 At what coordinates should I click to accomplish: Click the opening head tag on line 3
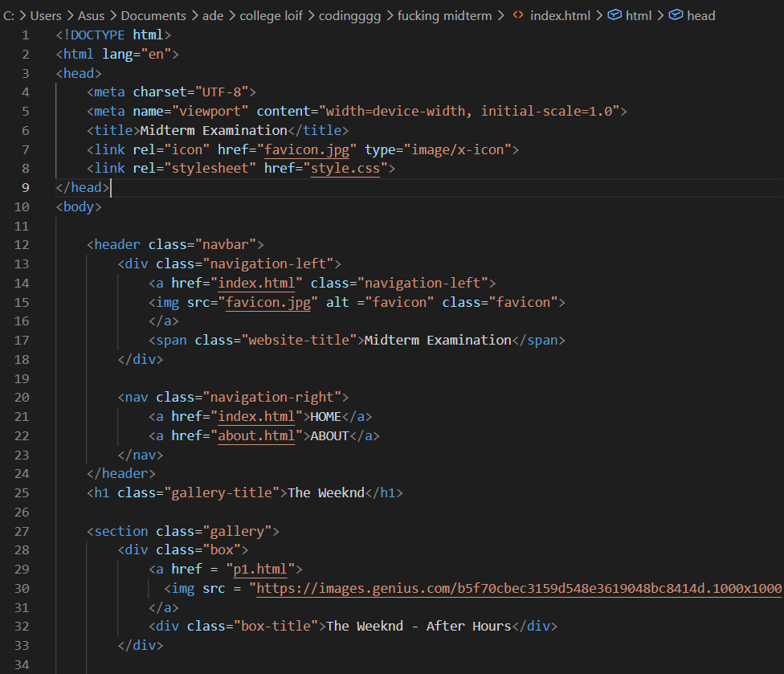pos(79,73)
